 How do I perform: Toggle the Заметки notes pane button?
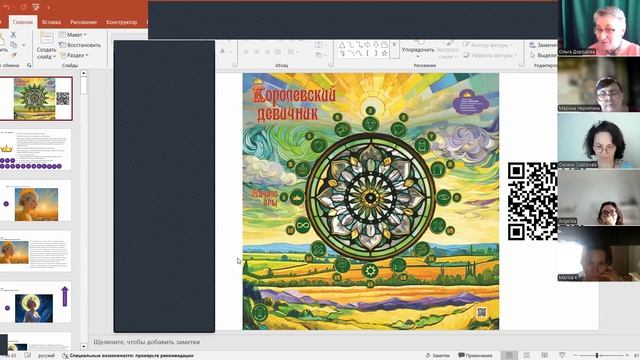click(437, 356)
